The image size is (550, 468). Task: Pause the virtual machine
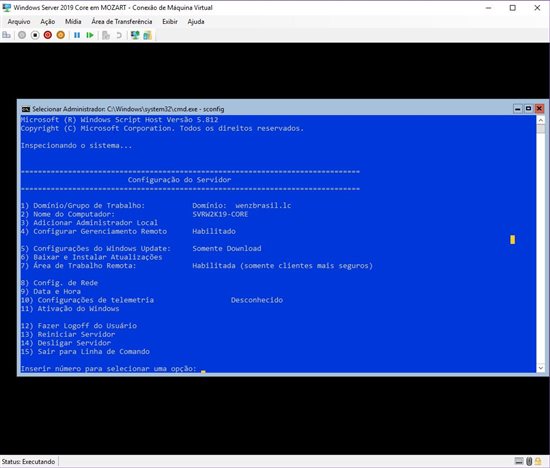(77, 35)
